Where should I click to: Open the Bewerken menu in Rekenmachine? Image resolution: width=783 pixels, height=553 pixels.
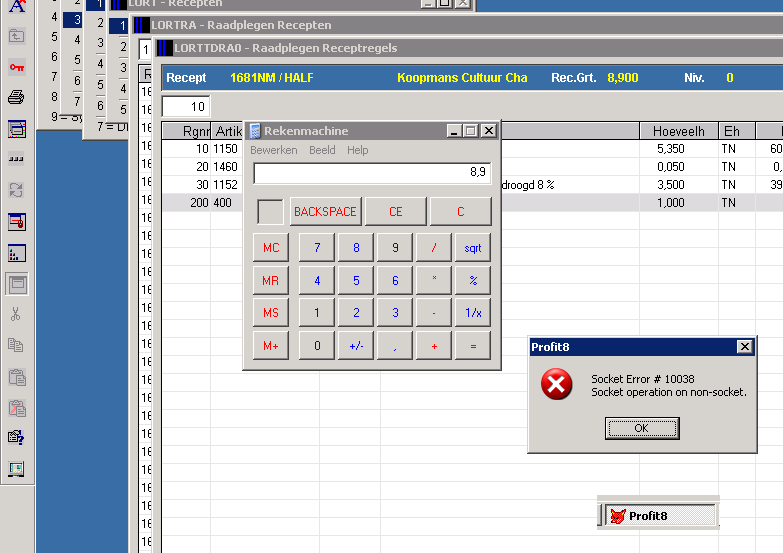(274, 150)
